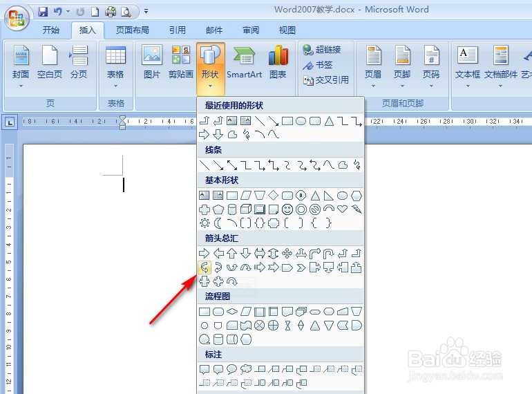Select the donut basic shape
The height and width of the screenshot is (394, 532).
click(x=301, y=209)
